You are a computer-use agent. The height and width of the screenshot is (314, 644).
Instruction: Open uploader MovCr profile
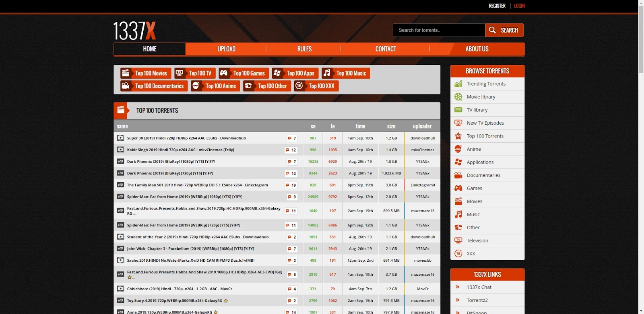click(423, 289)
